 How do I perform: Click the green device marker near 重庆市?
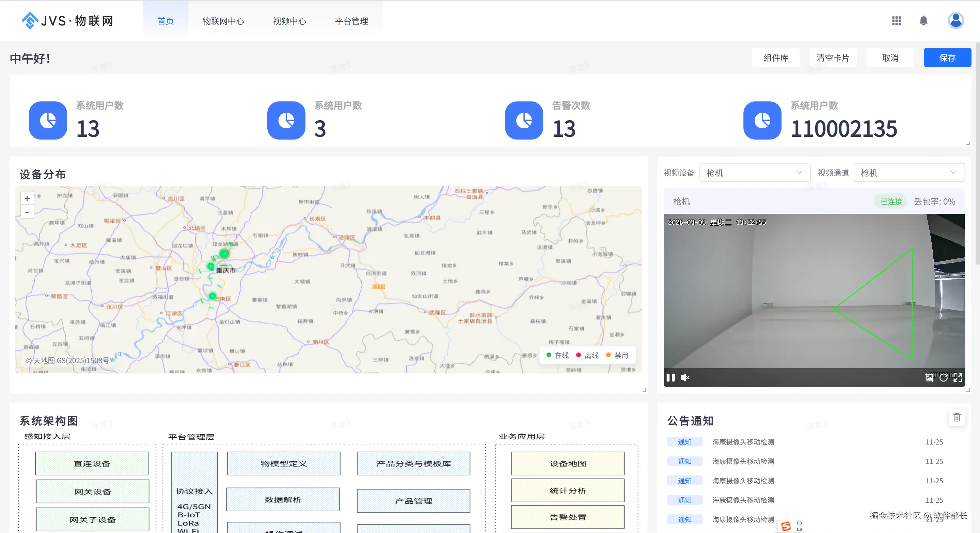(x=211, y=266)
